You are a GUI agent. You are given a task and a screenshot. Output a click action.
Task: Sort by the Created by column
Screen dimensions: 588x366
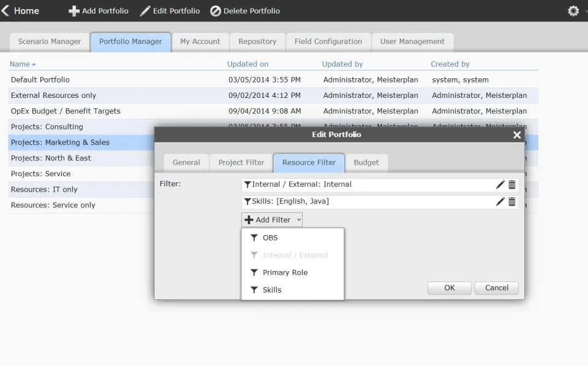pyautogui.click(x=450, y=64)
